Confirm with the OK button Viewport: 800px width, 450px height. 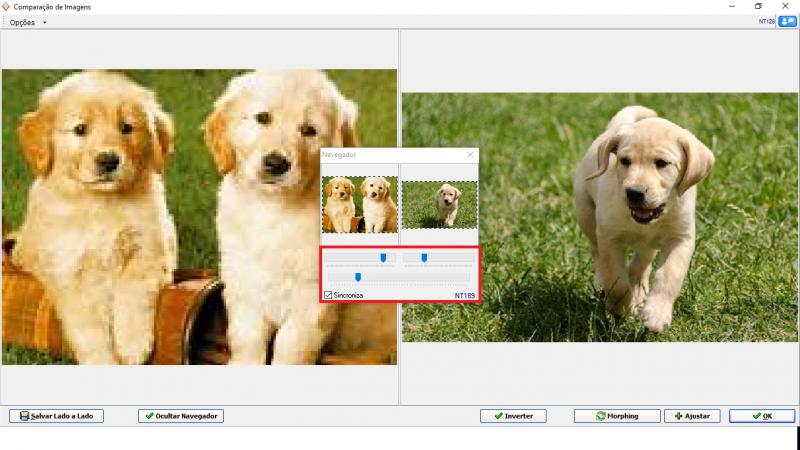click(761, 416)
